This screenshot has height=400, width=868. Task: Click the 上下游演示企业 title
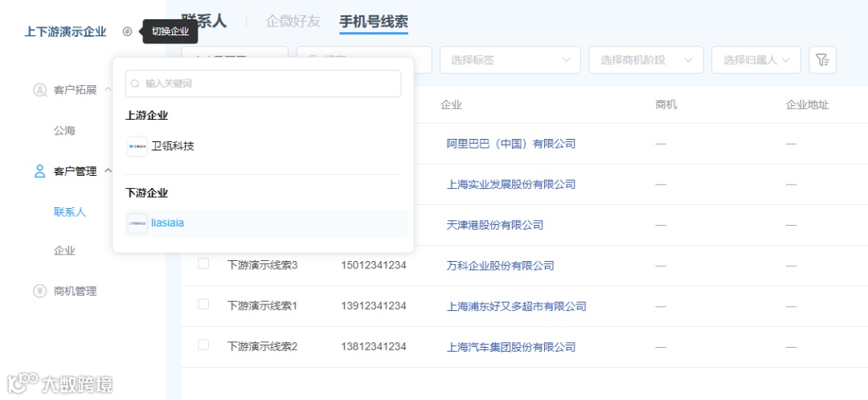pos(65,31)
